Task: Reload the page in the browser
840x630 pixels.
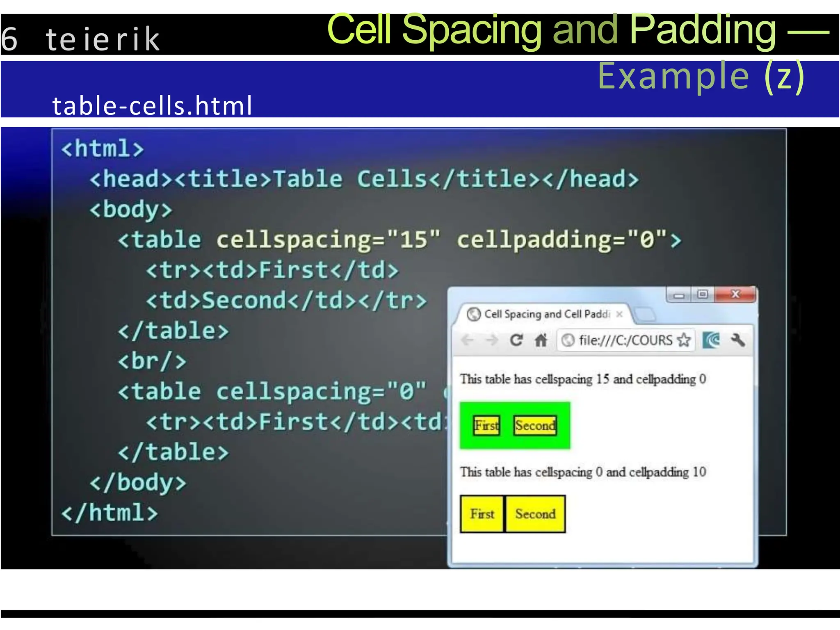Action: 516,340
